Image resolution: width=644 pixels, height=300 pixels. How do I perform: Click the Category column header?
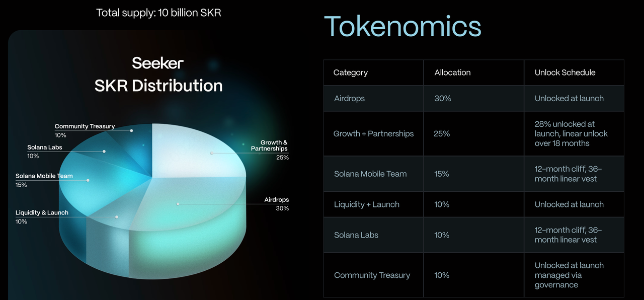pos(351,72)
